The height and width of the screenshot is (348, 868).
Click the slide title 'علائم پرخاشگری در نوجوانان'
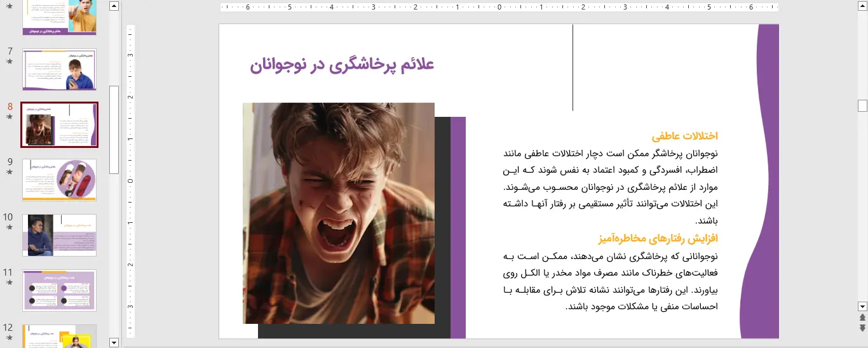(341, 65)
